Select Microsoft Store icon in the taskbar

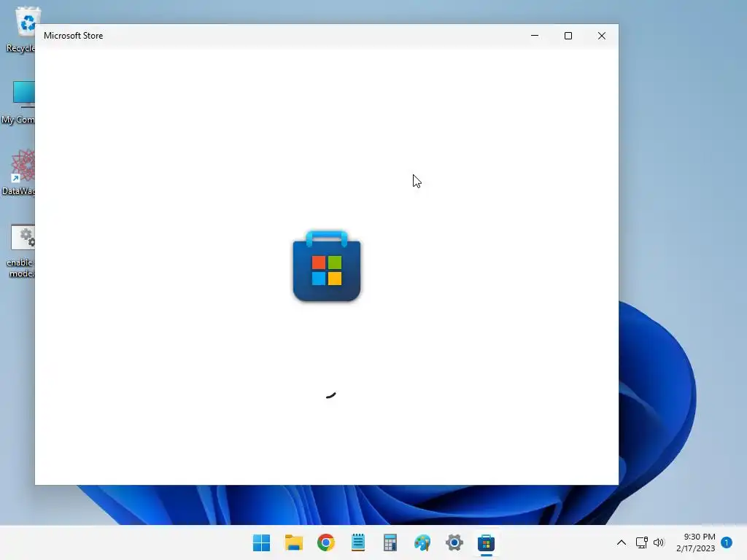(x=486, y=542)
